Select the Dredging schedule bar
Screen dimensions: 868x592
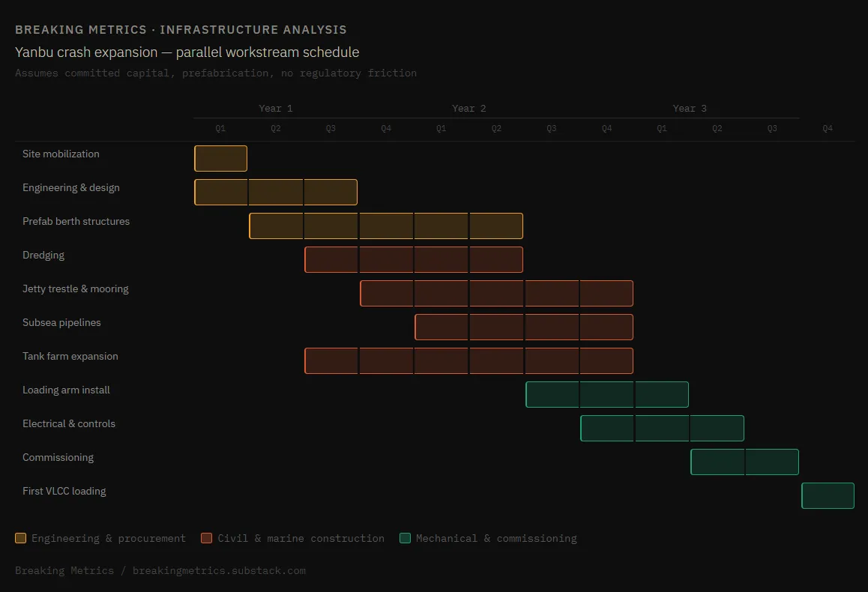[414, 259]
